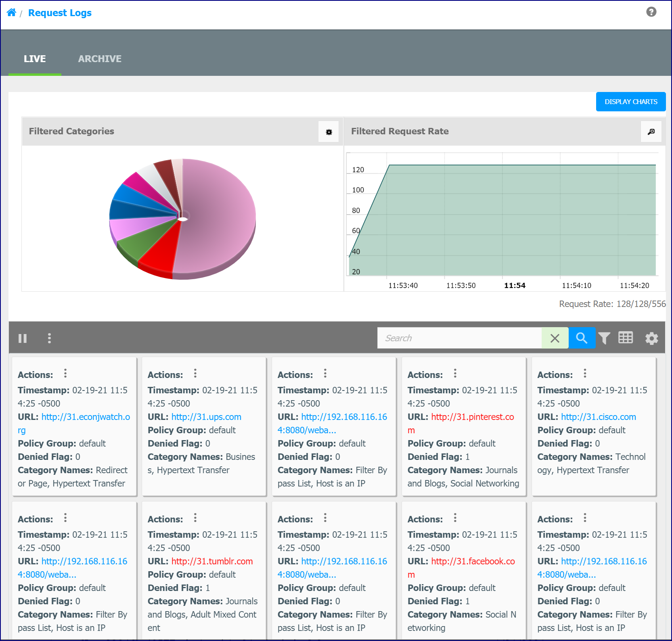Image resolution: width=672 pixels, height=641 pixels.
Task: Click inside the Search input field
Action: pyautogui.click(x=459, y=338)
